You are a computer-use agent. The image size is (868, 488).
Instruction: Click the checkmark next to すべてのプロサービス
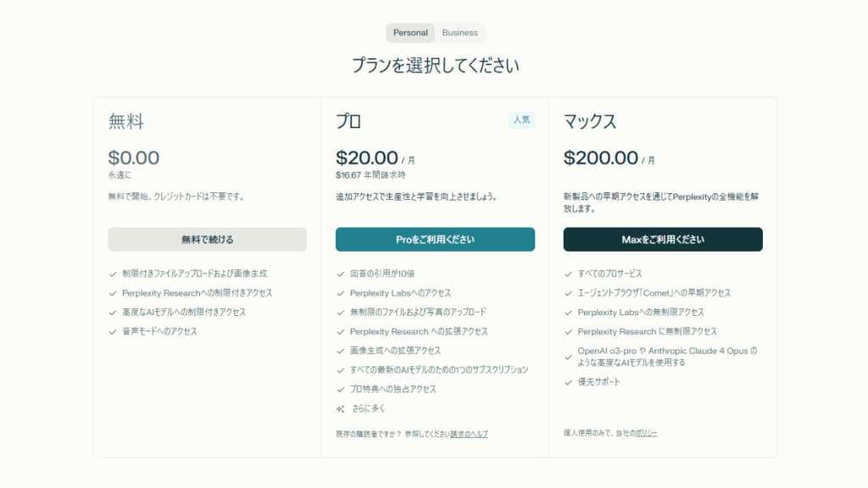[x=568, y=274]
